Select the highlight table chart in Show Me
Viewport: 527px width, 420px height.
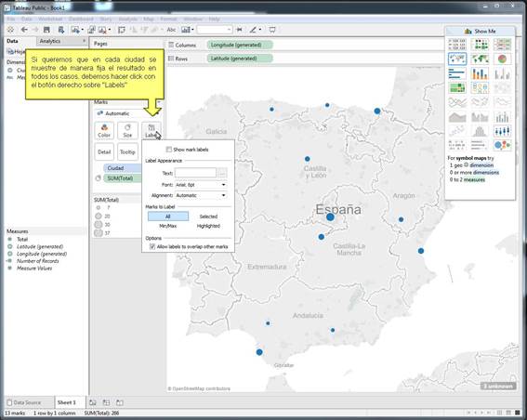[502, 45]
